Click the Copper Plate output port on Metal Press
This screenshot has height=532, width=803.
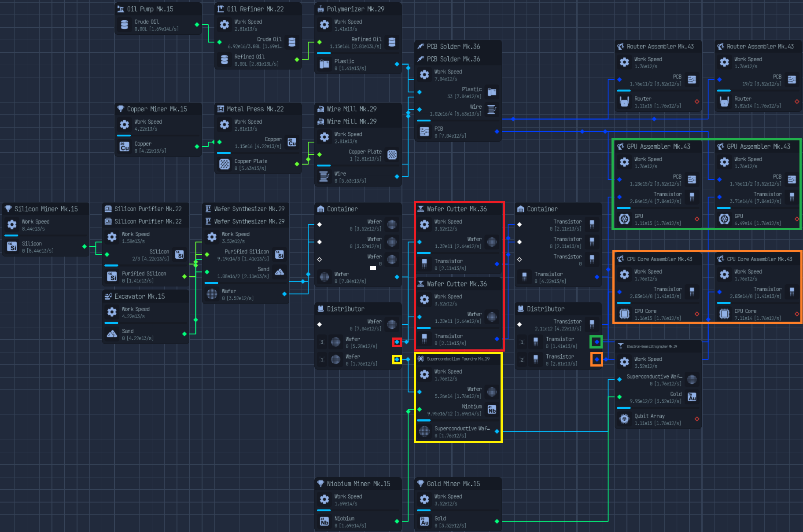[297, 164]
